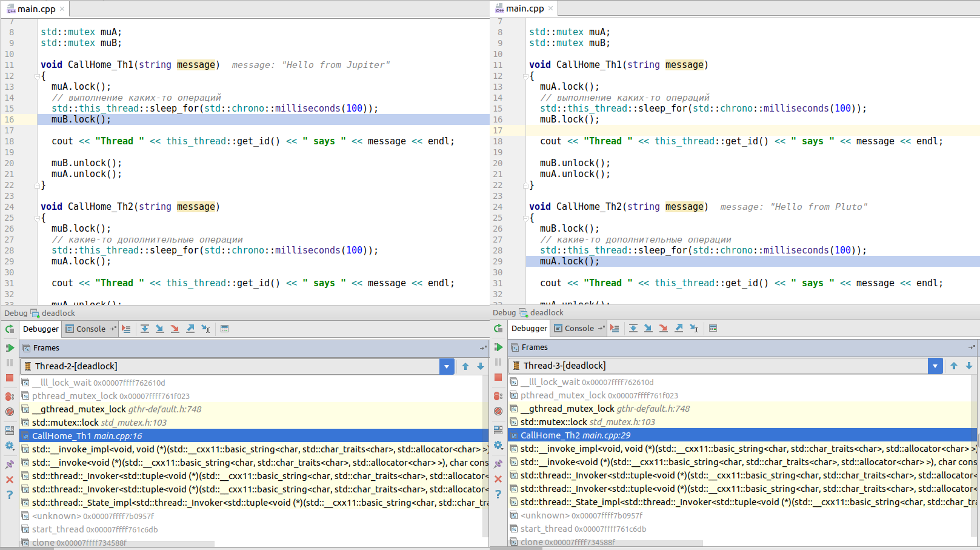Select __gthread_mutex_lock frame in Thread-2 list
Image resolution: width=980 pixels, height=550 pixels.
click(x=254, y=409)
